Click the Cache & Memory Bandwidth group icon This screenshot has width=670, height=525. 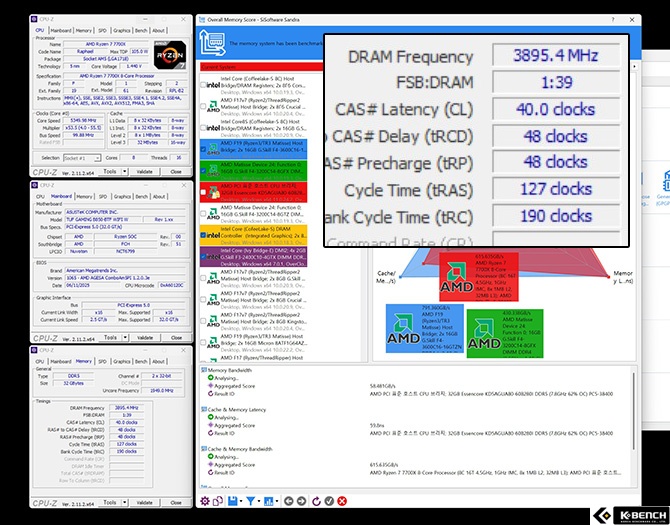(x=204, y=449)
